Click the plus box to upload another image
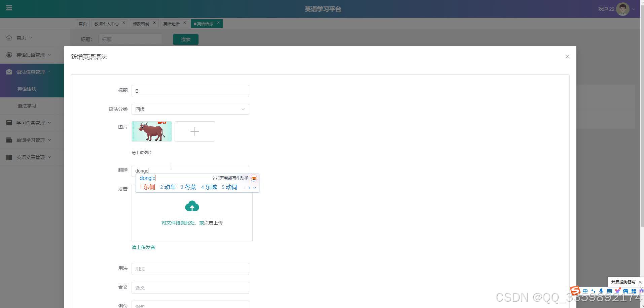 (195, 131)
